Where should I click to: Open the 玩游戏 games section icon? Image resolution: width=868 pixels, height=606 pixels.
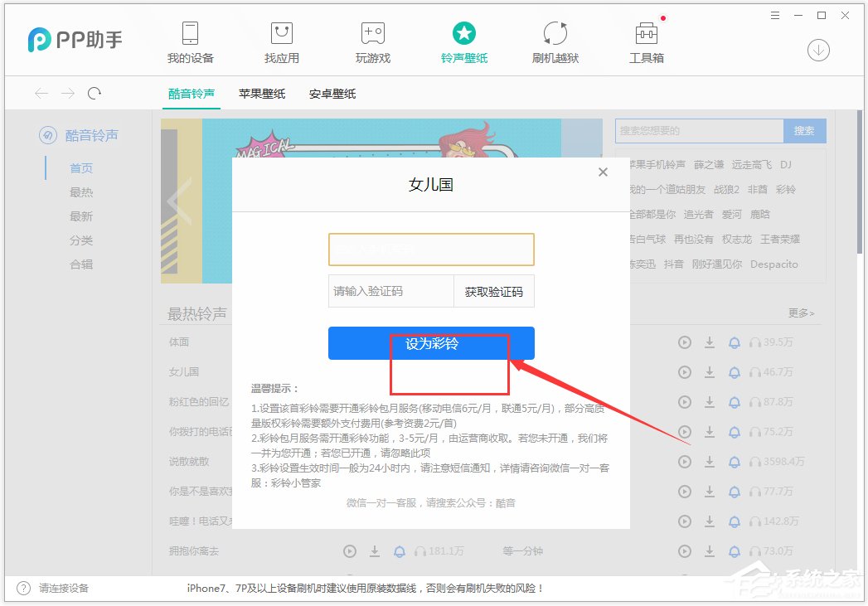click(x=372, y=36)
